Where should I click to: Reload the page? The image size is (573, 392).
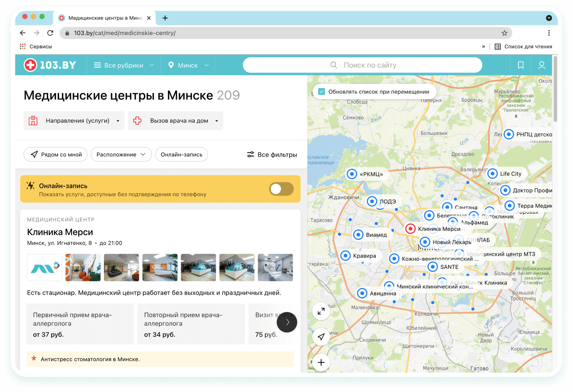pos(50,33)
